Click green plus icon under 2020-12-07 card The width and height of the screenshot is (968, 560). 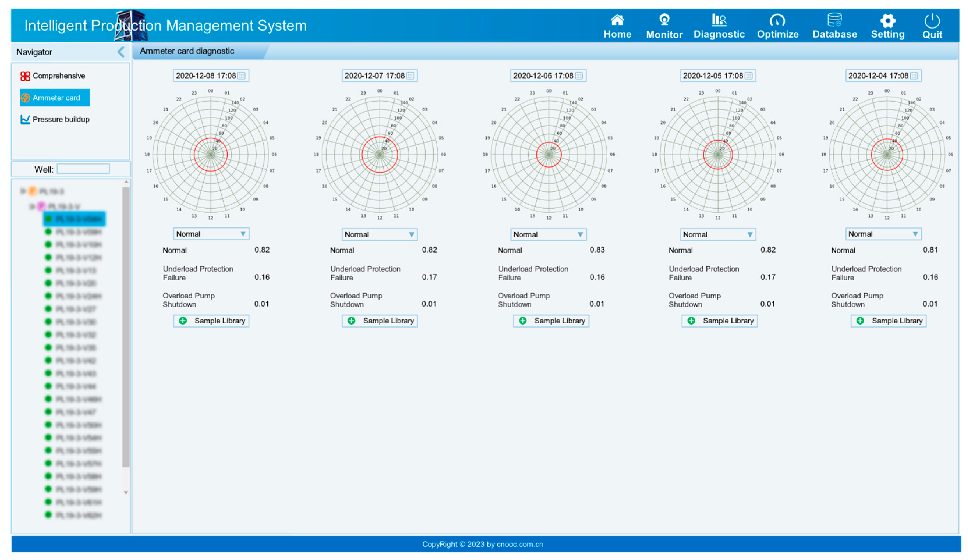tap(352, 321)
